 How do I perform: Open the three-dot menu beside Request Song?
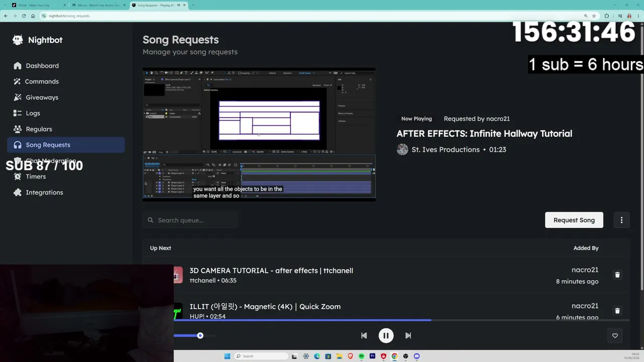coord(621,220)
